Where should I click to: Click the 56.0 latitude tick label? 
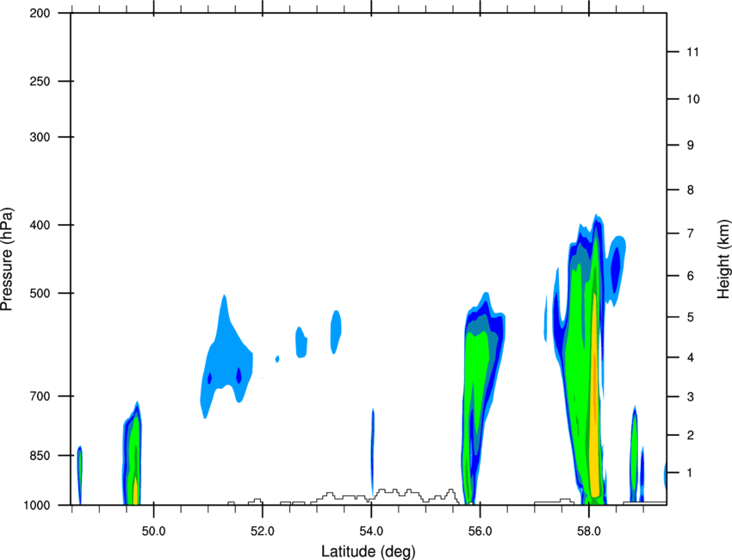pos(480,532)
